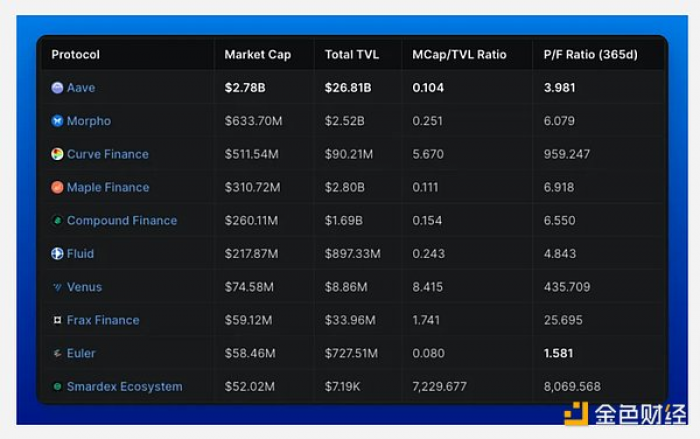
Task: Click the Curve Finance logo icon
Action: [57, 154]
